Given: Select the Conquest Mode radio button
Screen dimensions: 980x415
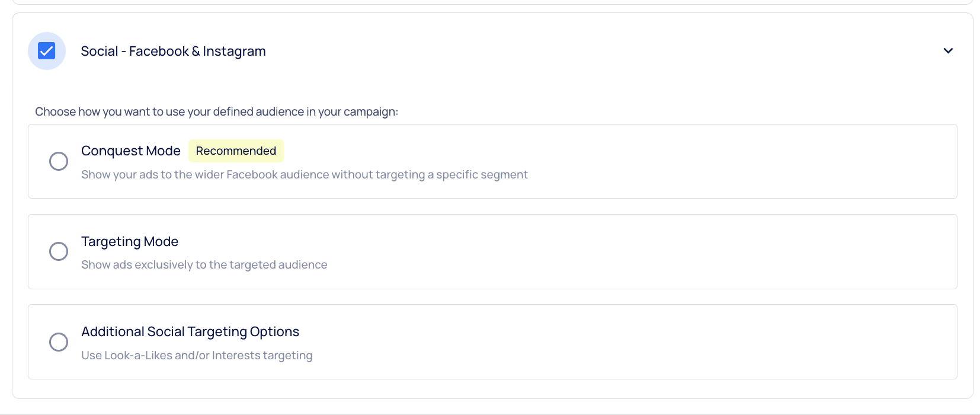Looking at the screenshot, I should coord(59,161).
